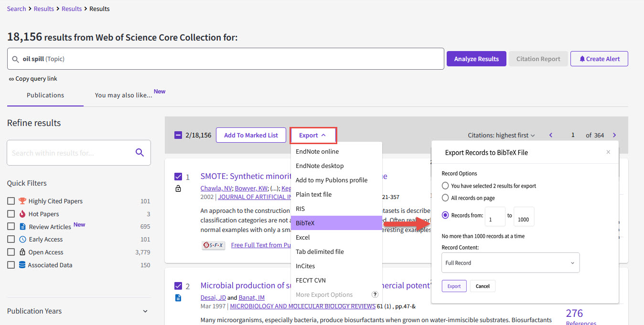Image resolution: width=644 pixels, height=325 pixels.
Task: Click the previous page arrow icon
Action: pos(551,135)
